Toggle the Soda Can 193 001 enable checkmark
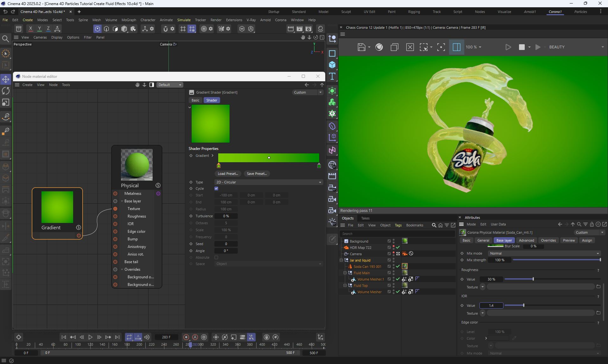 pos(398,266)
